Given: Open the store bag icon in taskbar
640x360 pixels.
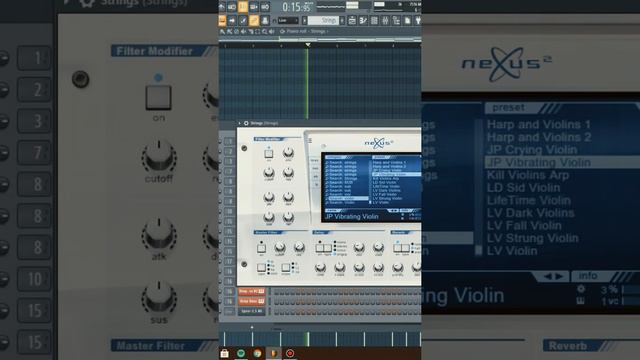Looking at the screenshot, I should [x=224, y=353].
